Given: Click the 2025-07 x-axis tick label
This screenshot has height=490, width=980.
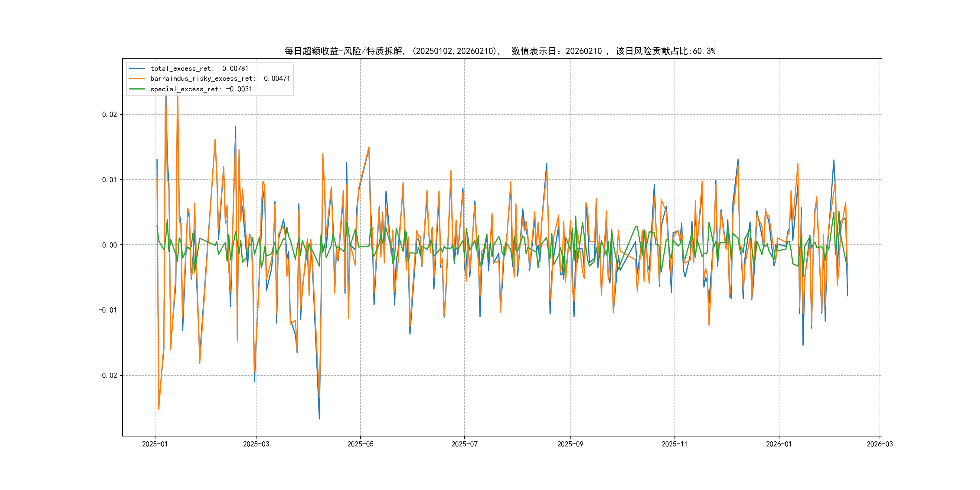Looking at the screenshot, I should coord(465,444).
